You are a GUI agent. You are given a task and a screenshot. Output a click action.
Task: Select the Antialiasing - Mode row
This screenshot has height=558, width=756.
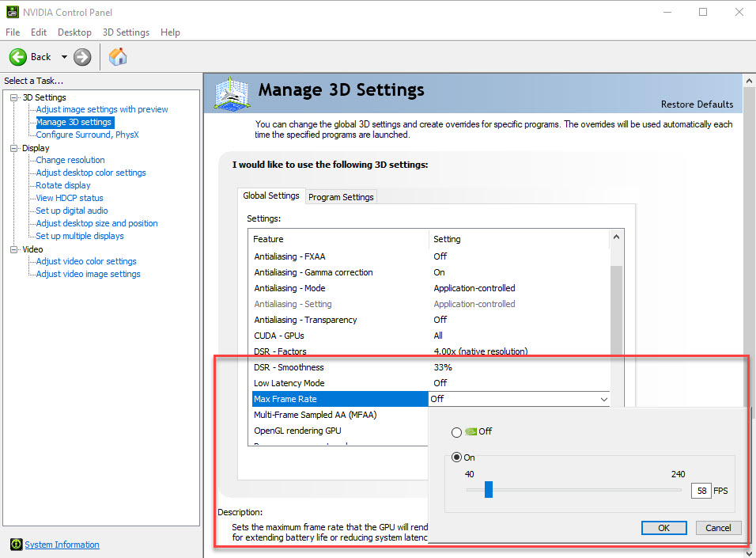tap(431, 288)
